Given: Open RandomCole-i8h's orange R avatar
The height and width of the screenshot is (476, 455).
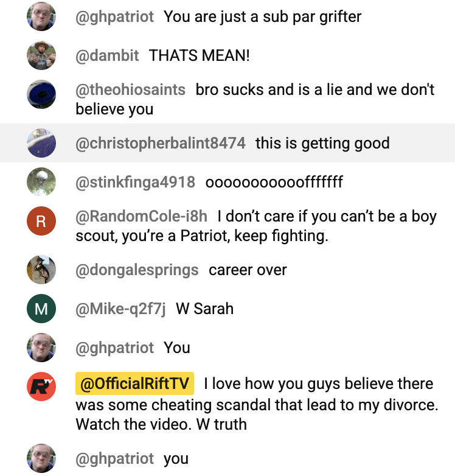Looking at the screenshot, I should [41, 221].
